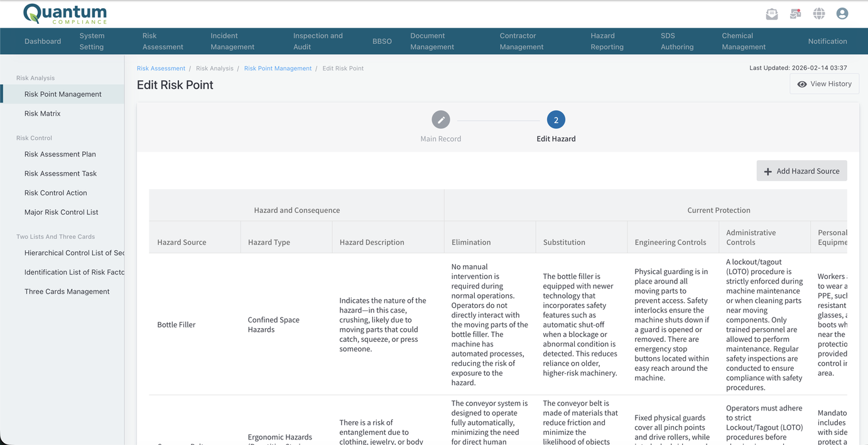Open the Incident Management menu
Image resolution: width=868 pixels, height=445 pixels.
pos(232,41)
